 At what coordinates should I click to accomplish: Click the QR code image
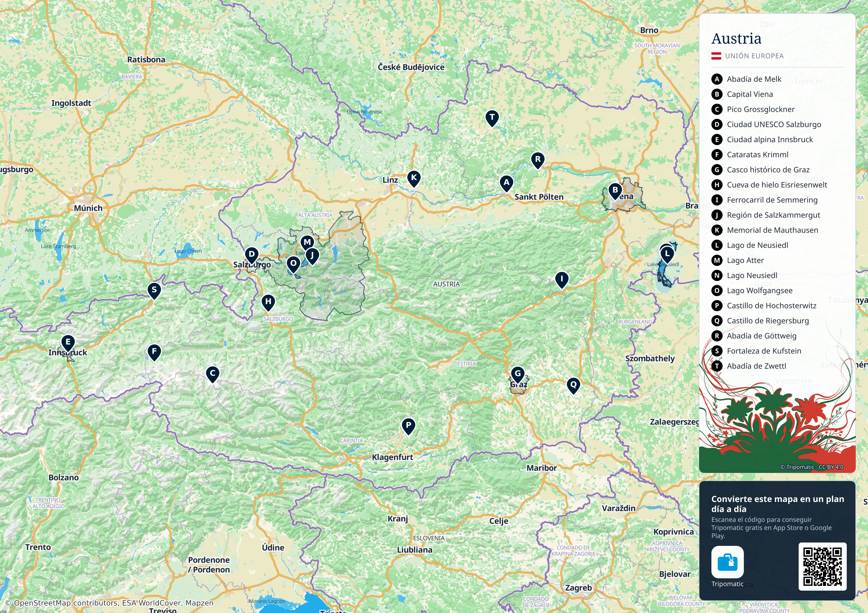[822, 566]
